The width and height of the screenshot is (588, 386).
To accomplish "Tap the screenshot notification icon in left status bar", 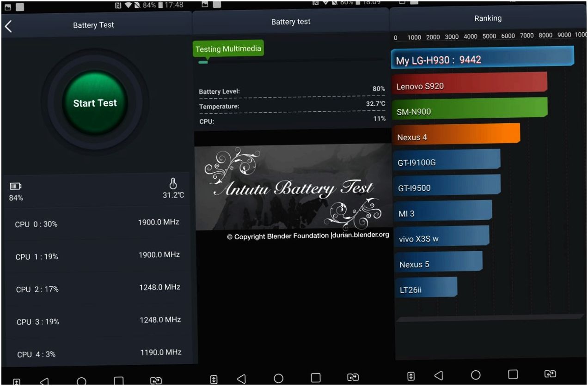I will [x=9, y=8].
